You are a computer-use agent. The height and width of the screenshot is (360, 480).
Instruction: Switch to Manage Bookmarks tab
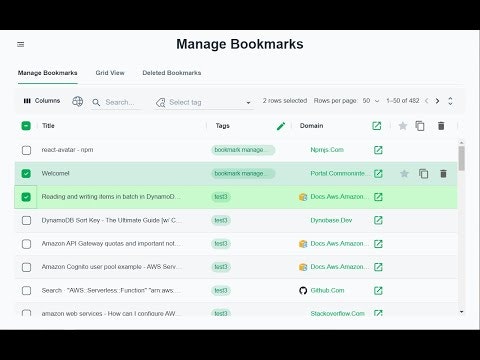click(48, 73)
